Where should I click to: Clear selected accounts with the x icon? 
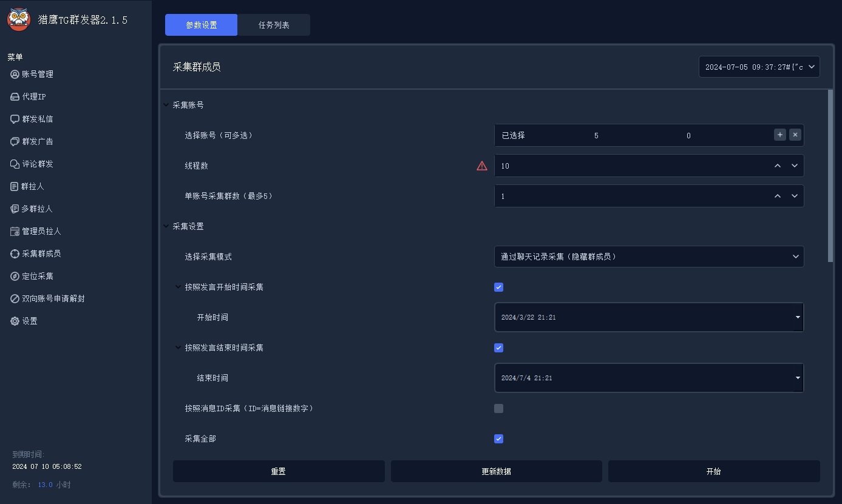pos(795,135)
